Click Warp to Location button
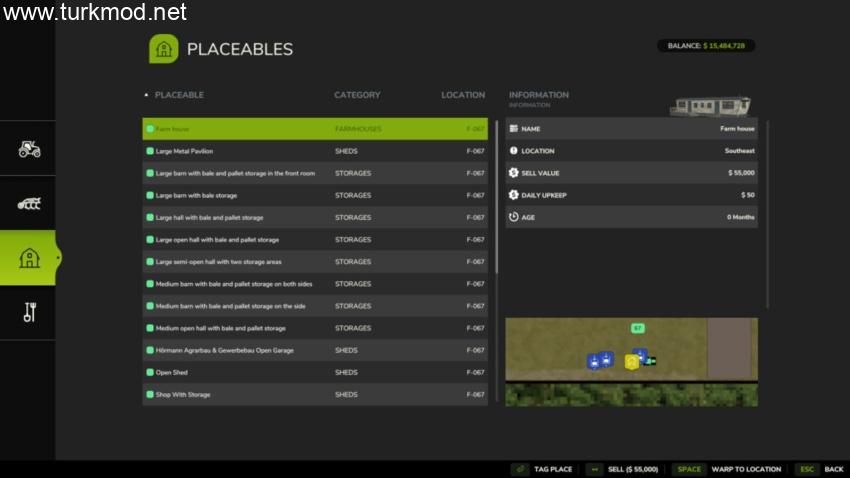This screenshot has height=478, width=850. [746, 469]
